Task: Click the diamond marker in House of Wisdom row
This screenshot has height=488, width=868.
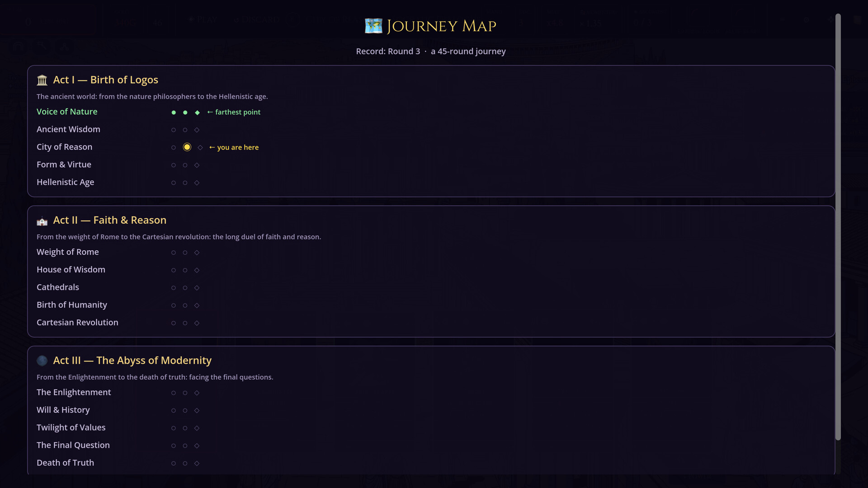Action: click(x=197, y=270)
